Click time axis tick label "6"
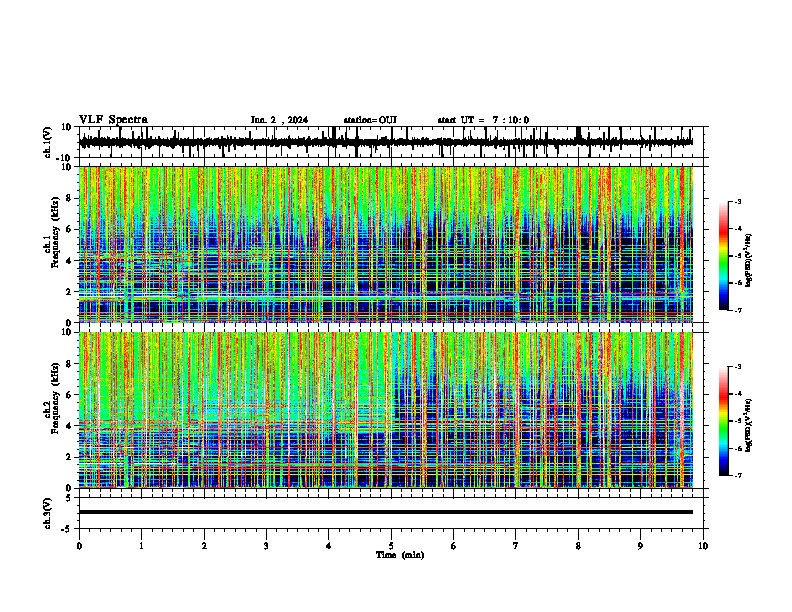This screenshot has height=612, width=792. pyautogui.click(x=454, y=546)
